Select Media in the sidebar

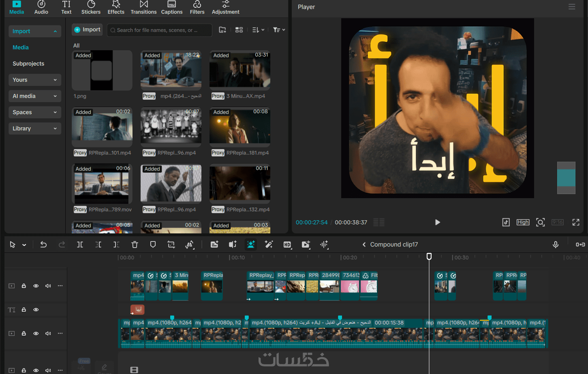click(21, 47)
